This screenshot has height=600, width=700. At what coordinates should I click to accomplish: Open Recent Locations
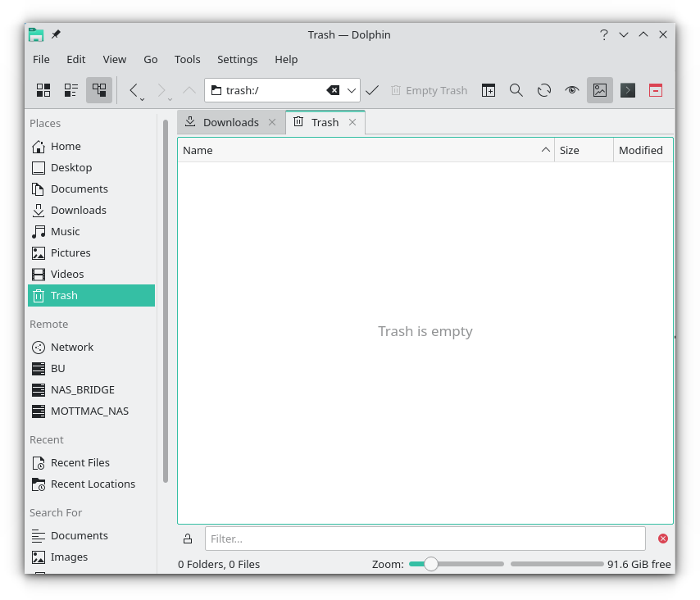point(92,484)
